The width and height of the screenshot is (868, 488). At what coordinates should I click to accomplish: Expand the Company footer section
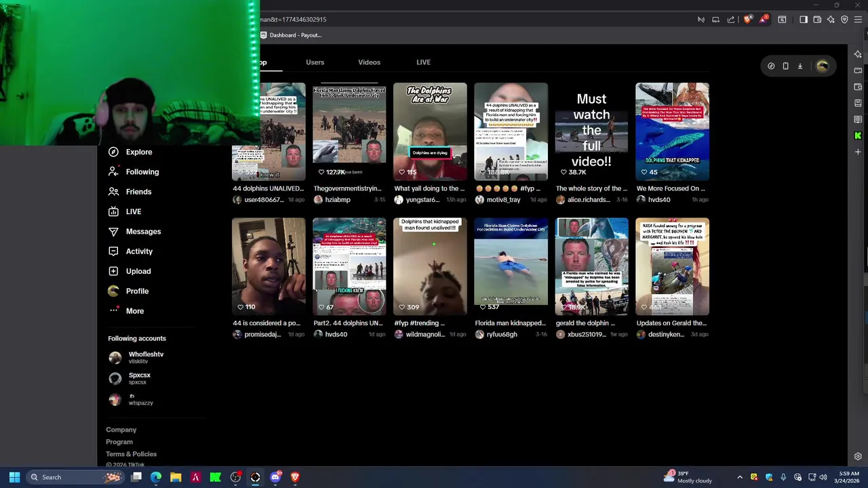tap(121, 430)
